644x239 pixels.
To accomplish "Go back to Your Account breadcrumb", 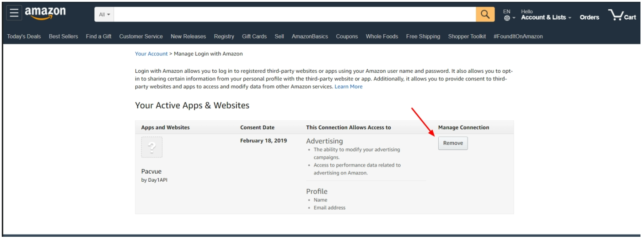I will click(x=151, y=54).
